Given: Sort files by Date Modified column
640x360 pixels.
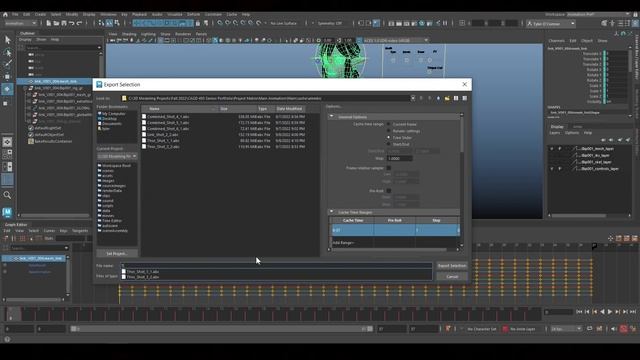Looking at the screenshot, I should pos(289,109).
